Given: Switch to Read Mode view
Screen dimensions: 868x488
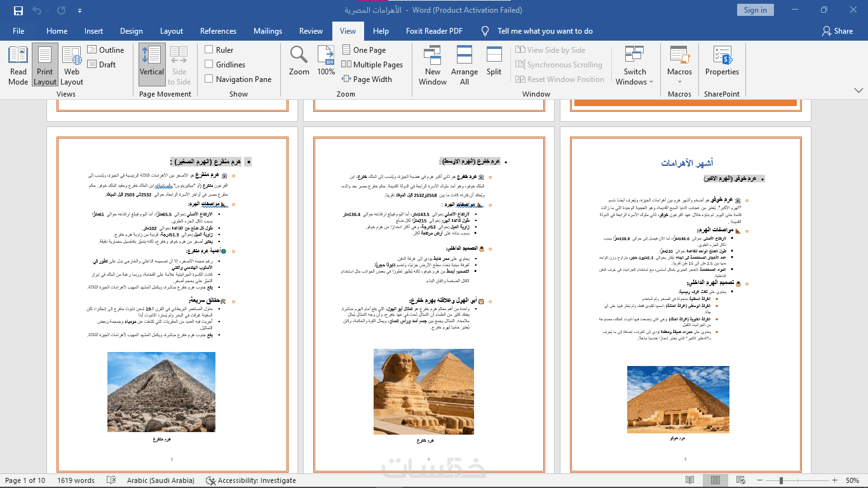Looking at the screenshot, I should [x=18, y=65].
